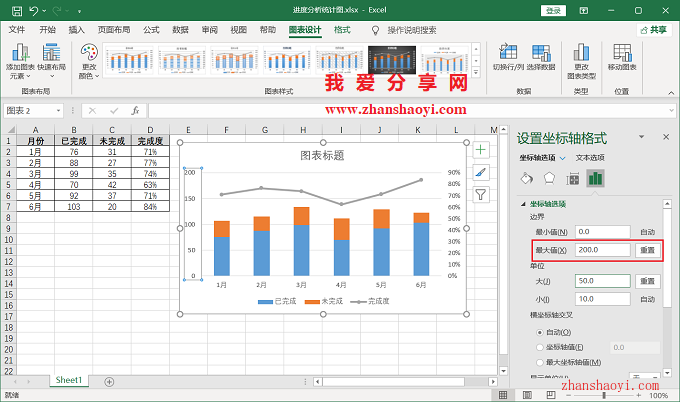Image resolution: width=680 pixels, height=402 pixels.
Task: Click Switch Row/Column (切换行/列) icon
Action: pyautogui.click(x=508, y=57)
